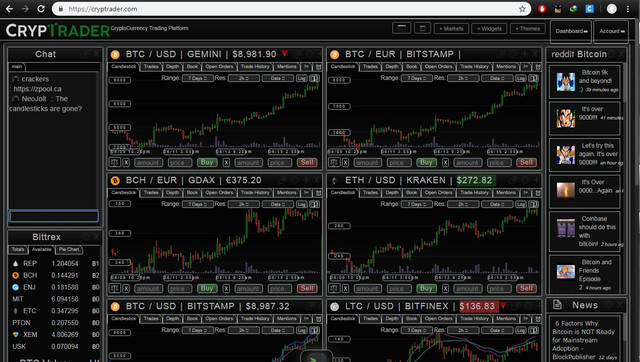Open the Pie Chart tab in Bittrex widget

[x=69, y=249]
